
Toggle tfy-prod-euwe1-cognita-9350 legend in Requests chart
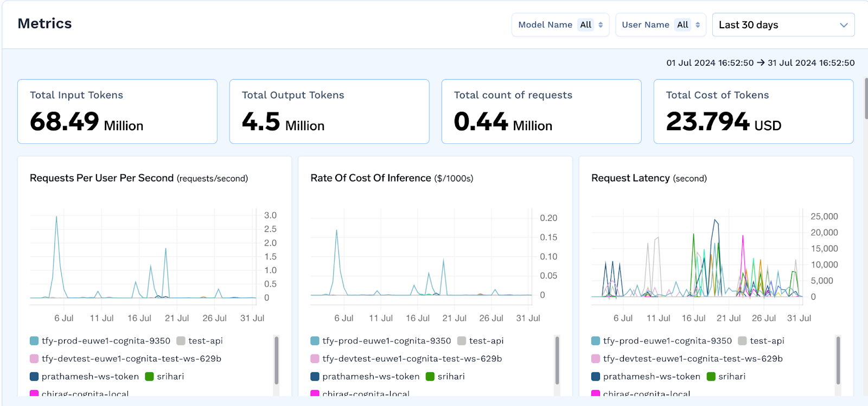(x=100, y=341)
